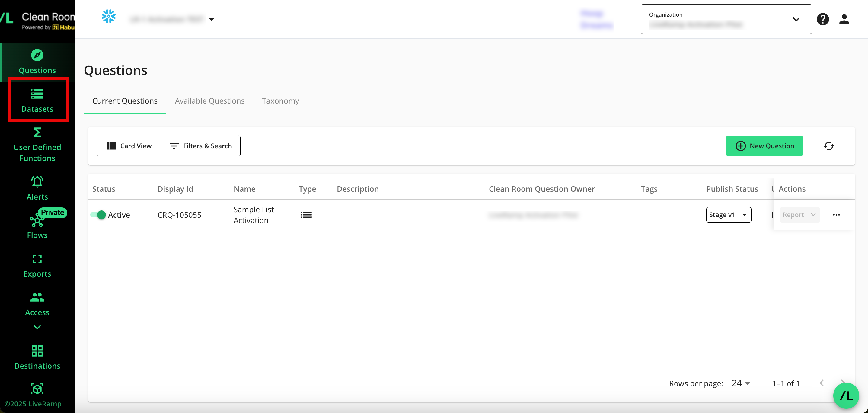
Task: Click the refresh questions icon
Action: point(828,146)
